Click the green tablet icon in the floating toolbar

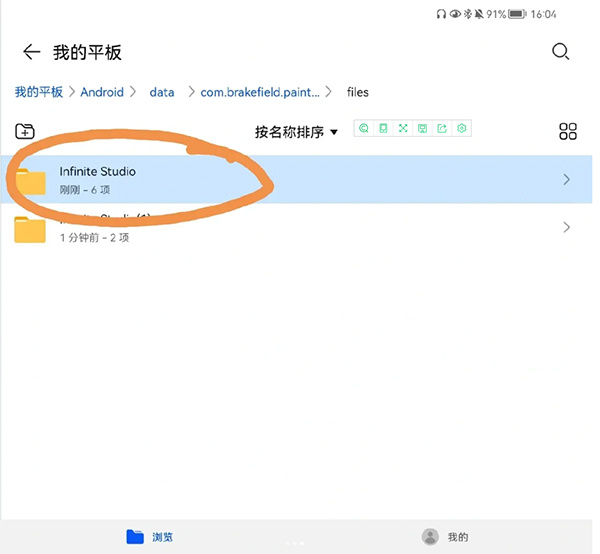(383, 129)
